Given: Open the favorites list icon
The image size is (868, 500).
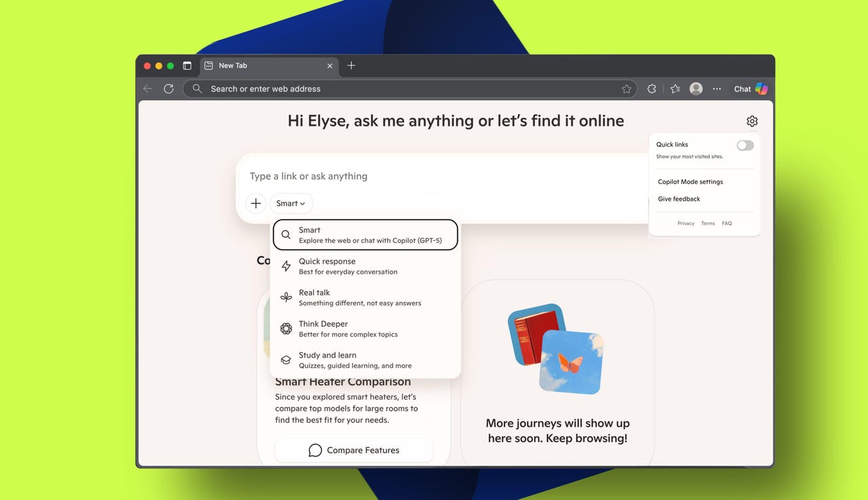Looking at the screenshot, I should (675, 89).
